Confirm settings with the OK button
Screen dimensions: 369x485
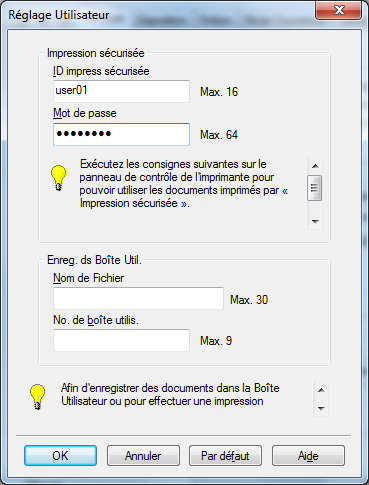point(60,456)
